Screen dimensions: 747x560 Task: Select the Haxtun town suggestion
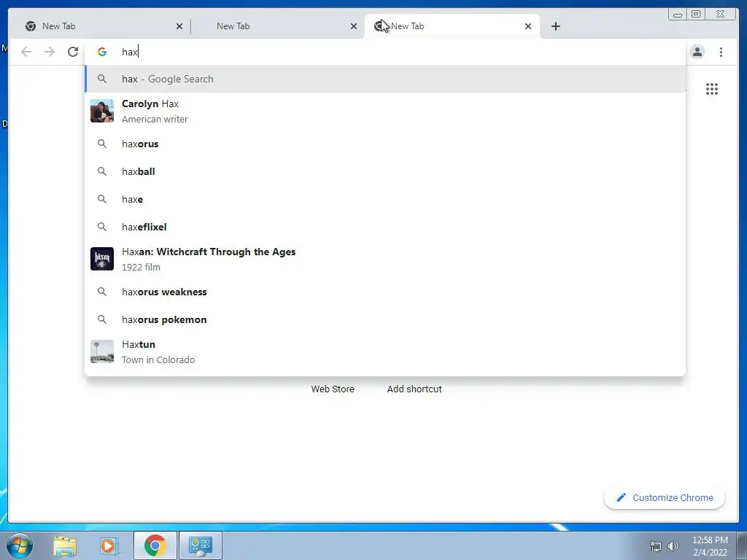coord(385,352)
